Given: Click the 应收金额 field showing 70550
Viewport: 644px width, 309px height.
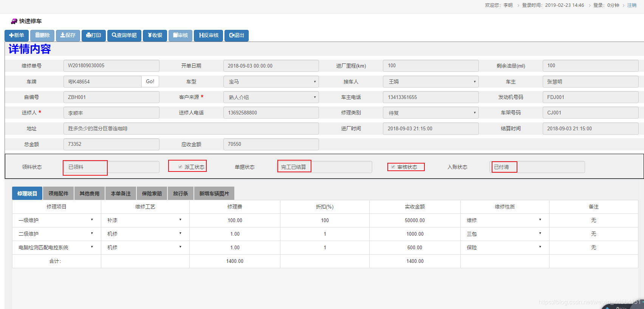Looking at the screenshot, I should (x=271, y=144).
